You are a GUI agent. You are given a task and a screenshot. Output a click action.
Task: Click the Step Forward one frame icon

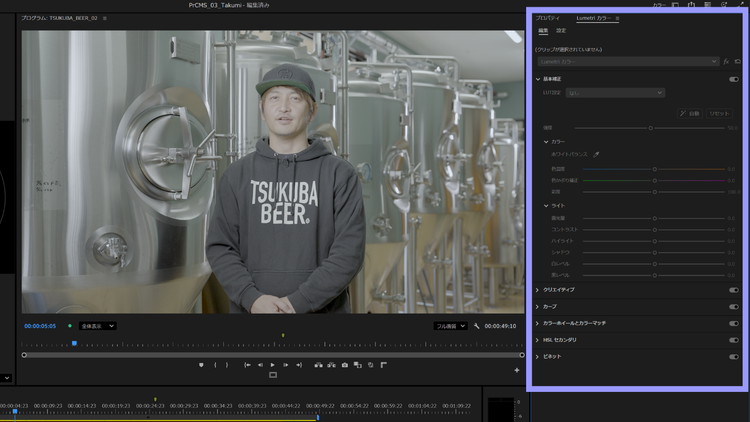pyautogui.click(x=285, y=365)
